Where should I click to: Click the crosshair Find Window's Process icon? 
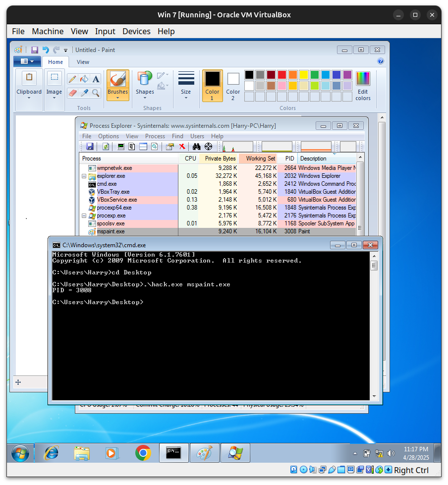(209, 146)
